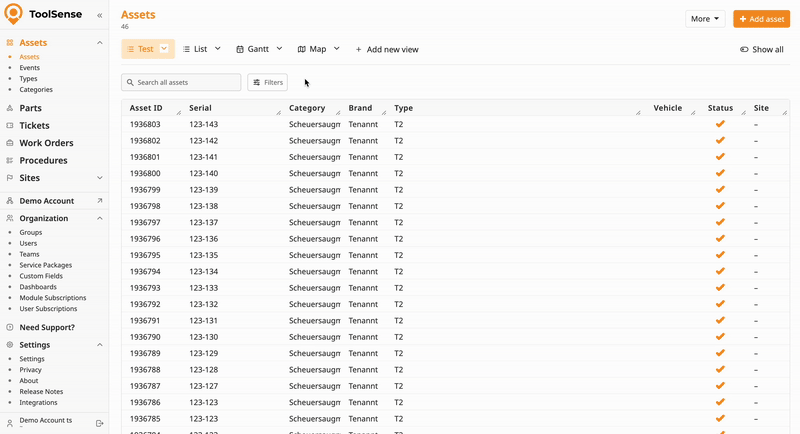Open the More dropdown
The height and width of the screenshot is (434, 800).
[705, 19]
